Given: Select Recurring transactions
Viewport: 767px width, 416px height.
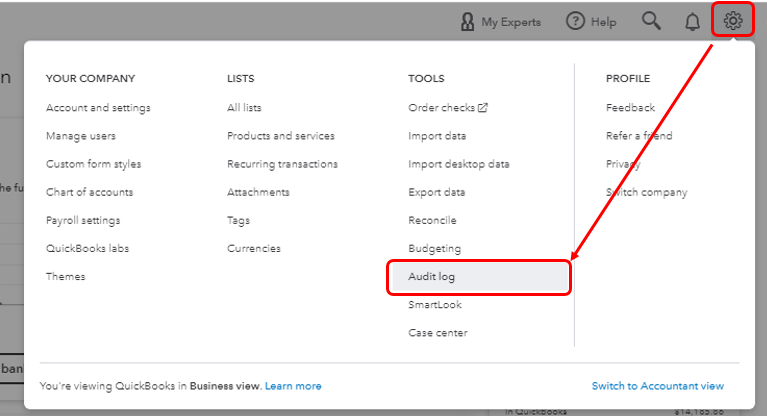Looking at the screenshot, I should (x=282, y=164).
